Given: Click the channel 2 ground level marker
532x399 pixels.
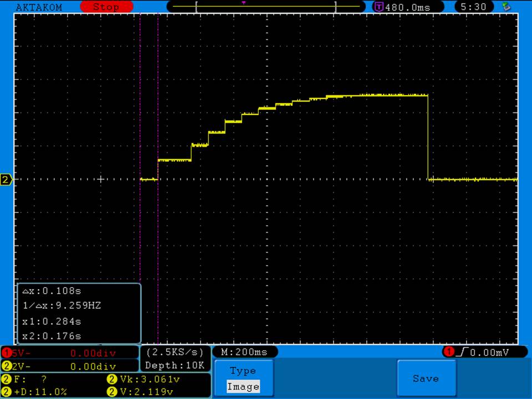Looking at the screenshot, I should coord(6,180).
